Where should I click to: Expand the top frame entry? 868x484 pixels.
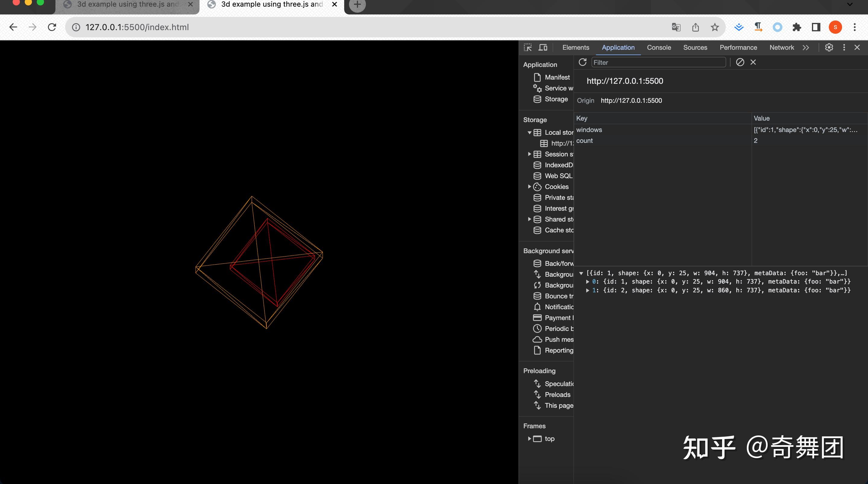529,438
